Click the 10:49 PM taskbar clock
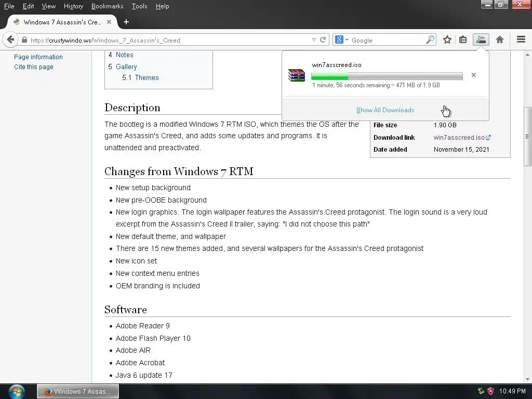This screenshot has height=399, width=532. (512, 391)
